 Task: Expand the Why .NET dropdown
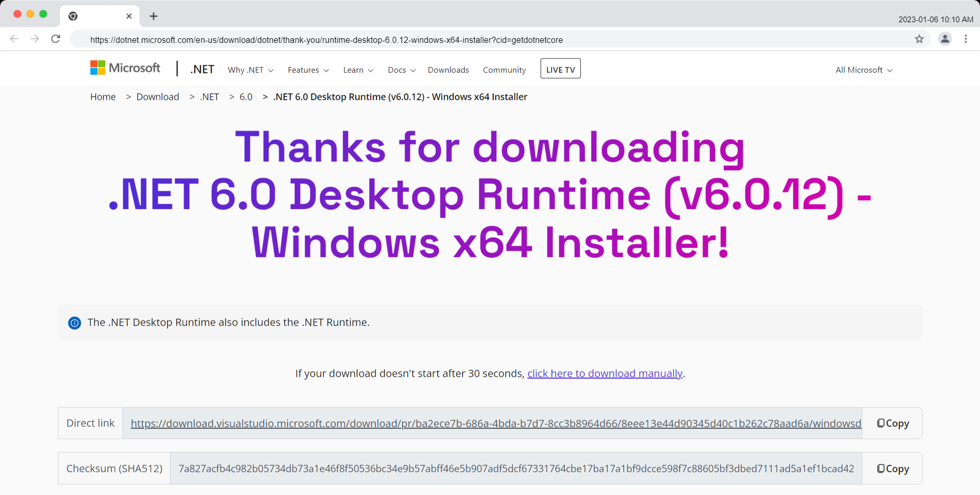pos(250,70)
